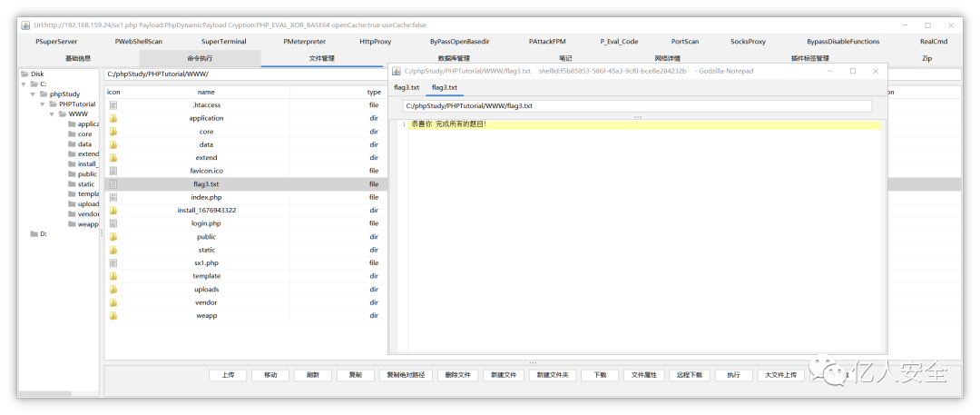
Task: Click the folder icon beside extend in the table
Action: [113, 158]
